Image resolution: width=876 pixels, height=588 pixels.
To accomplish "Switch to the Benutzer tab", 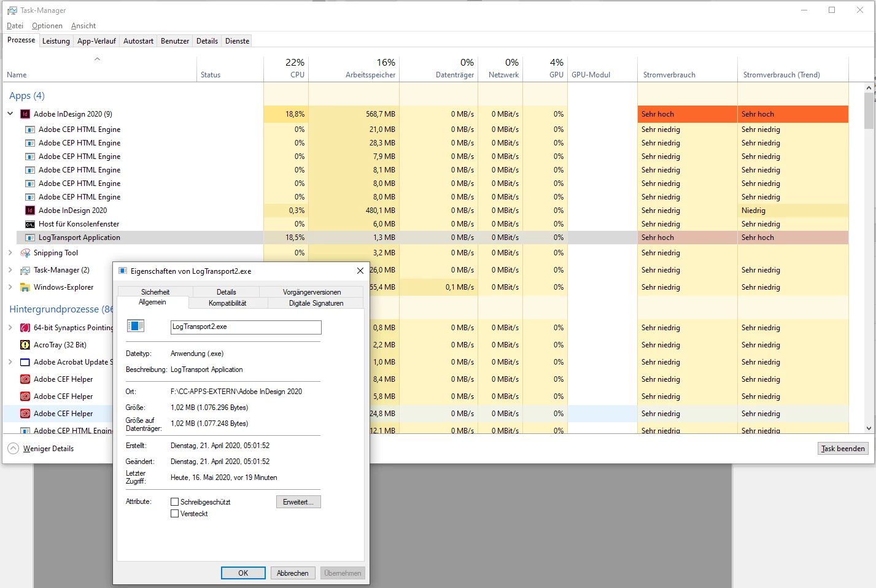I will click(x=175, y=41).
